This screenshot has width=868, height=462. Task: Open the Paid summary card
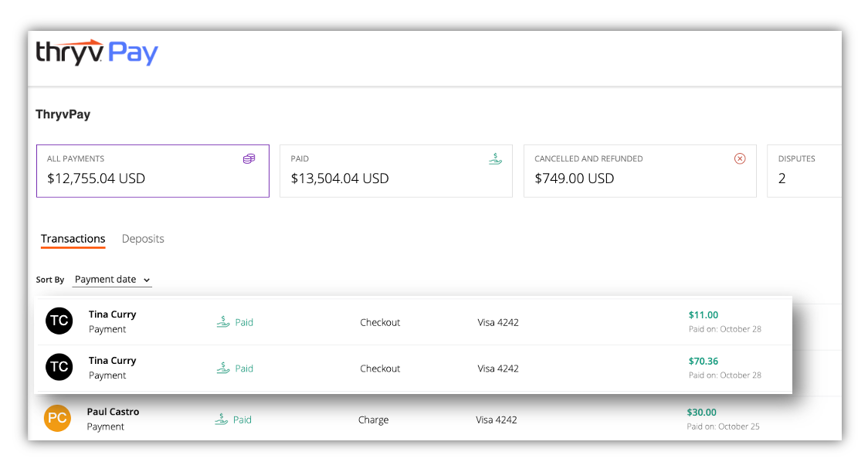(396, 172)
